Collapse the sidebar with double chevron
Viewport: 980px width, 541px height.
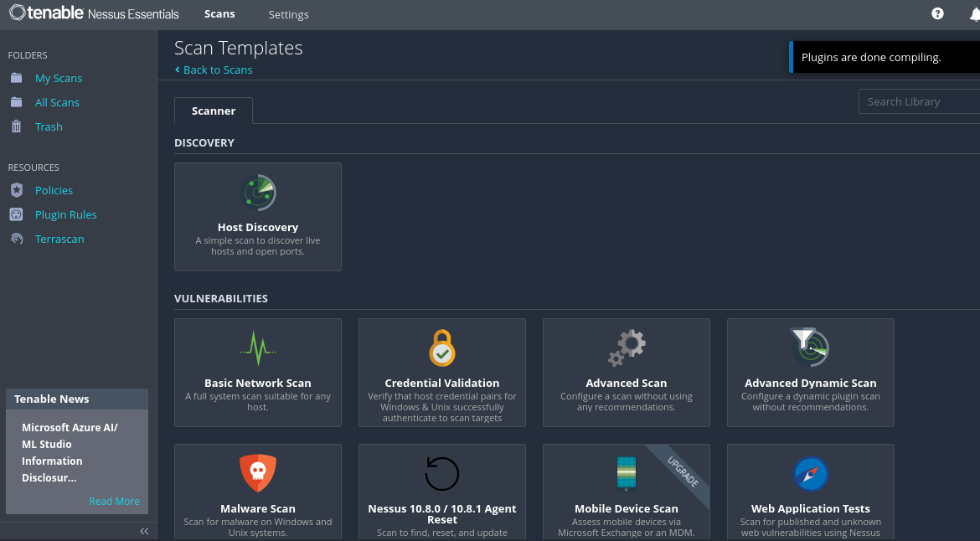coord(144,531)
